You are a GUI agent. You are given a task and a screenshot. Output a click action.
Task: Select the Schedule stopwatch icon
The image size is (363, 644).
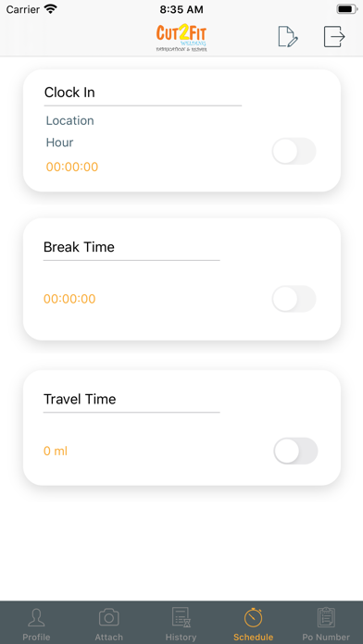coord(253,617)
